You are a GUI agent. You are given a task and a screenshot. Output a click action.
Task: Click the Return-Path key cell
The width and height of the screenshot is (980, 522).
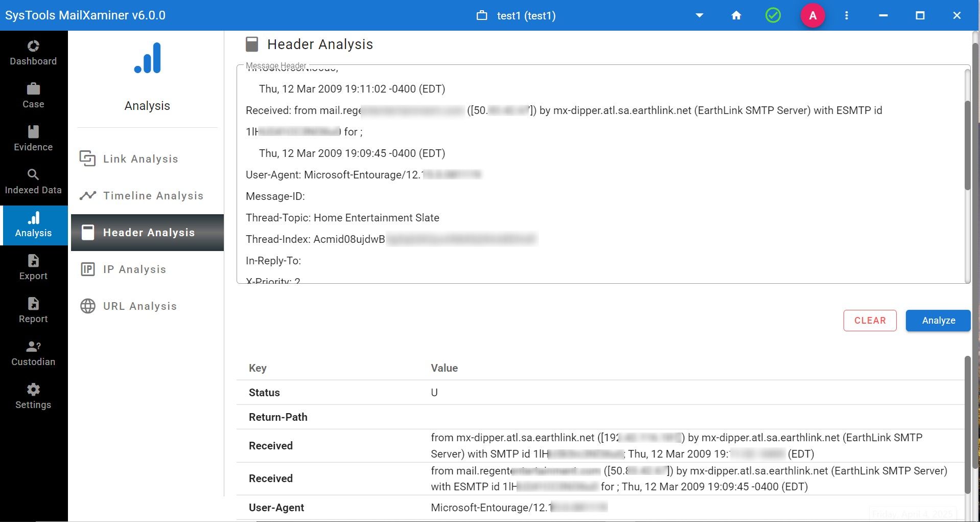click(x=278, y=417)
